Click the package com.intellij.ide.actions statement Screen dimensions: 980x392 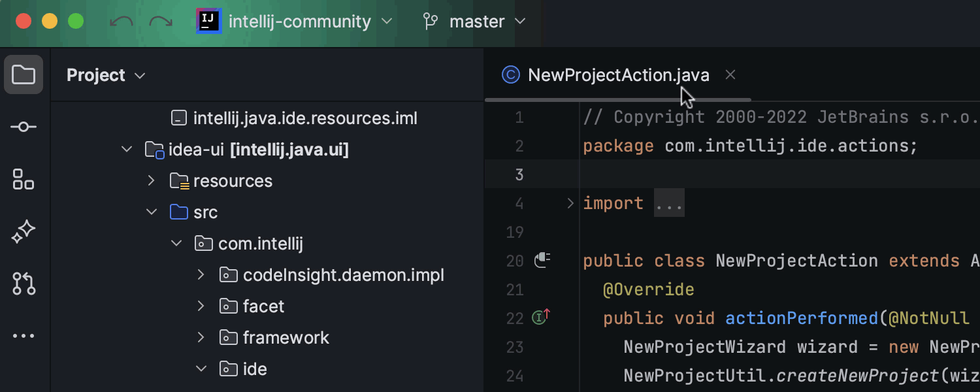coord(750,146)
